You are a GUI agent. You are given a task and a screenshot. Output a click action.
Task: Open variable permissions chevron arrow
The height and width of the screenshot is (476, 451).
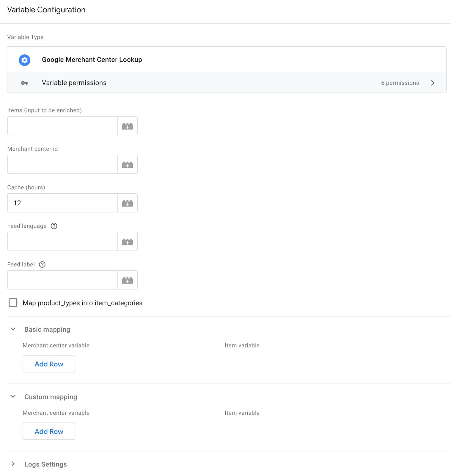[433, 83]
